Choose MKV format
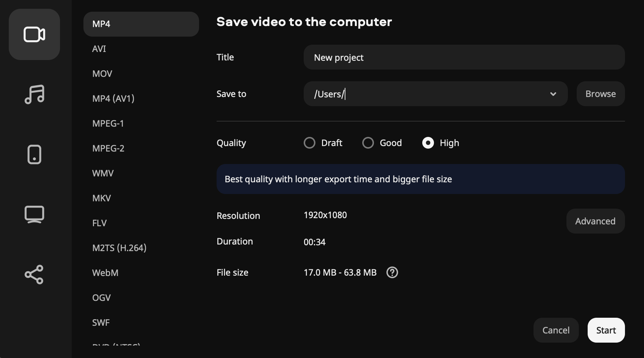Image resolution: width=644 pixels, height=358 pixels. click(x=141, y=198)
